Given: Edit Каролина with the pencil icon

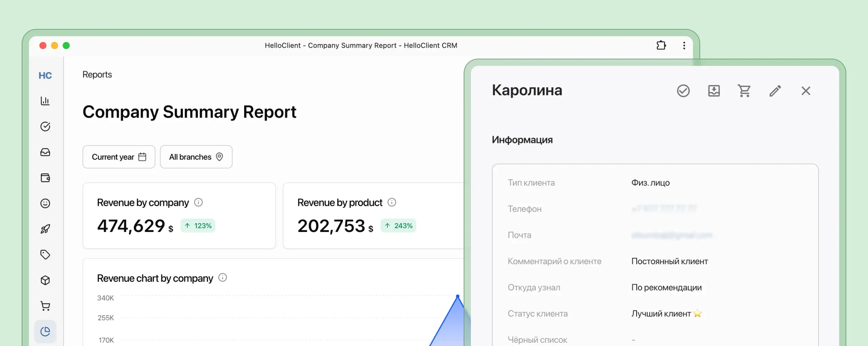Looking at the screenshot, I should (x=775, y=91).
